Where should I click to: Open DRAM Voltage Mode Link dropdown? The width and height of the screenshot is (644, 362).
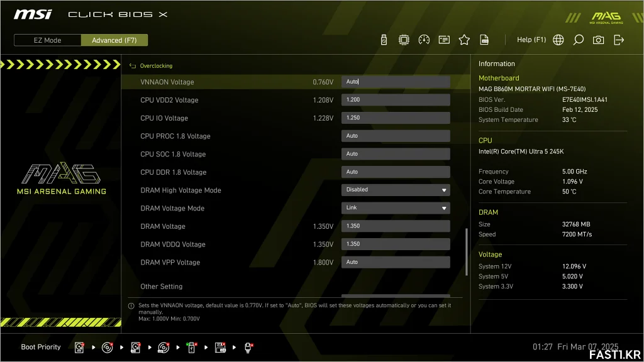396,208
